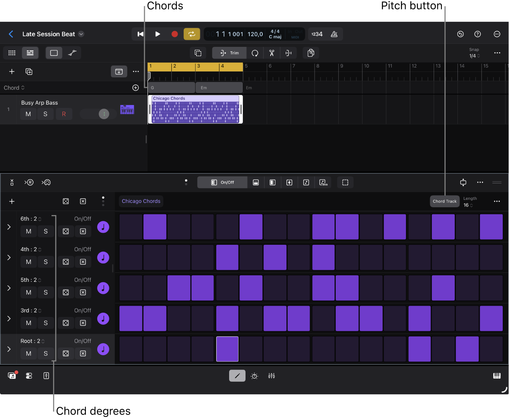Switch to the Live Loops grid view
Screen dimensions: 509x420
point(11,53)
